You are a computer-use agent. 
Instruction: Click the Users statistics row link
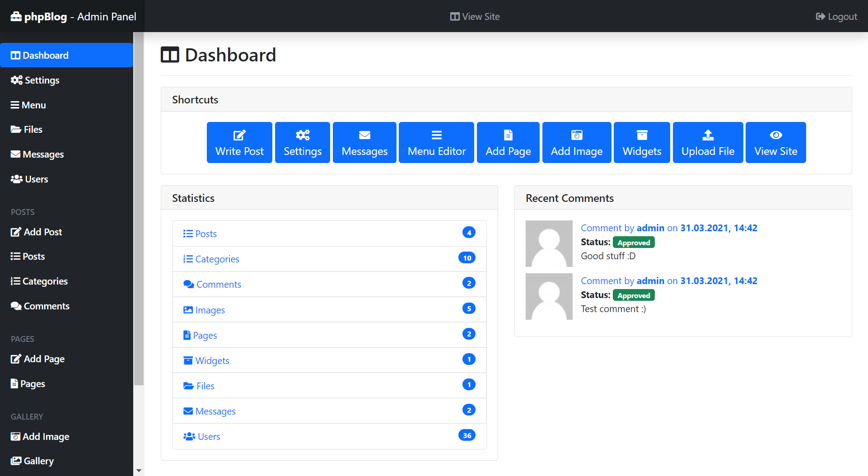coord(209,437)
